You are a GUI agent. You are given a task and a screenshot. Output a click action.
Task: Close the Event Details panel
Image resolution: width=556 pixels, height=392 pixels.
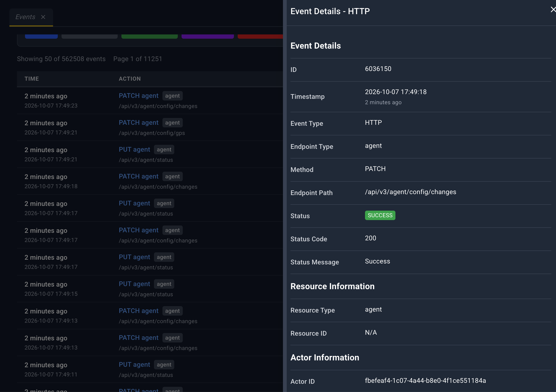pos(553,10)
